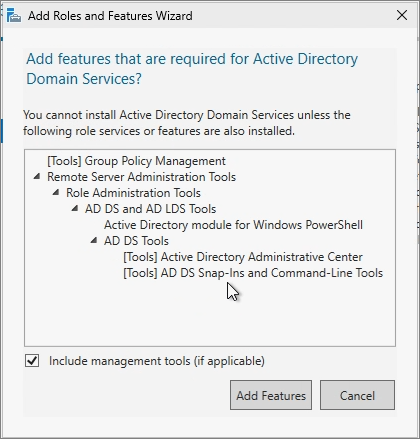Select [Tools] Active Directory Administrative Center
The height and width of the screenshot is (439, 420).
point(243,257)
